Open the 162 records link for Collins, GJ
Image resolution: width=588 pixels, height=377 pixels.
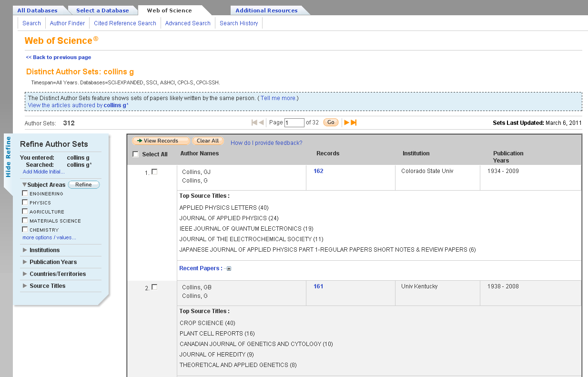tap(318, 171)
